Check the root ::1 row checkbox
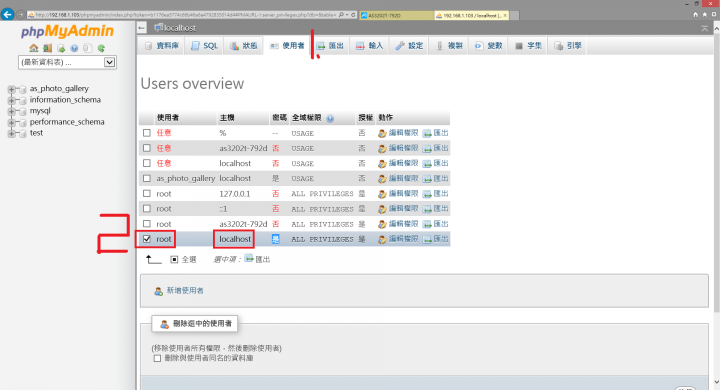This screenshot has height=390, width=720. pyautogui.click(x=146, y=209)
